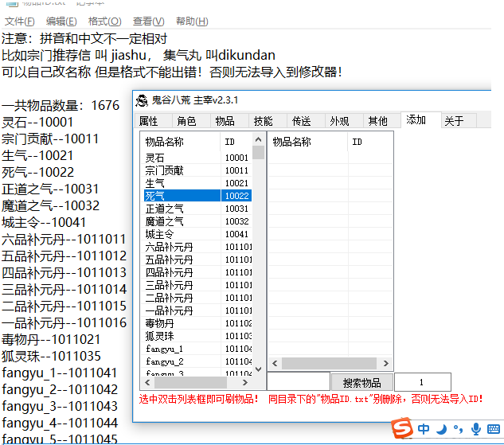504x445 pixels.
Task: Switch to the 物品 tab
Action: [229, 121]
